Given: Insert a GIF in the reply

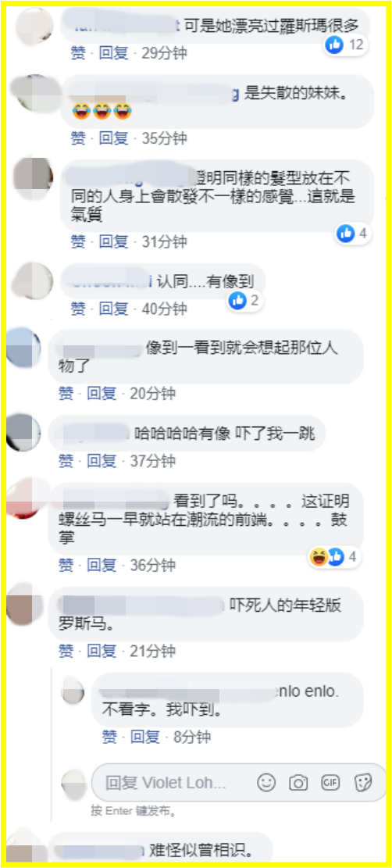Looking at the screenshot, I should (x=330, y=782).
